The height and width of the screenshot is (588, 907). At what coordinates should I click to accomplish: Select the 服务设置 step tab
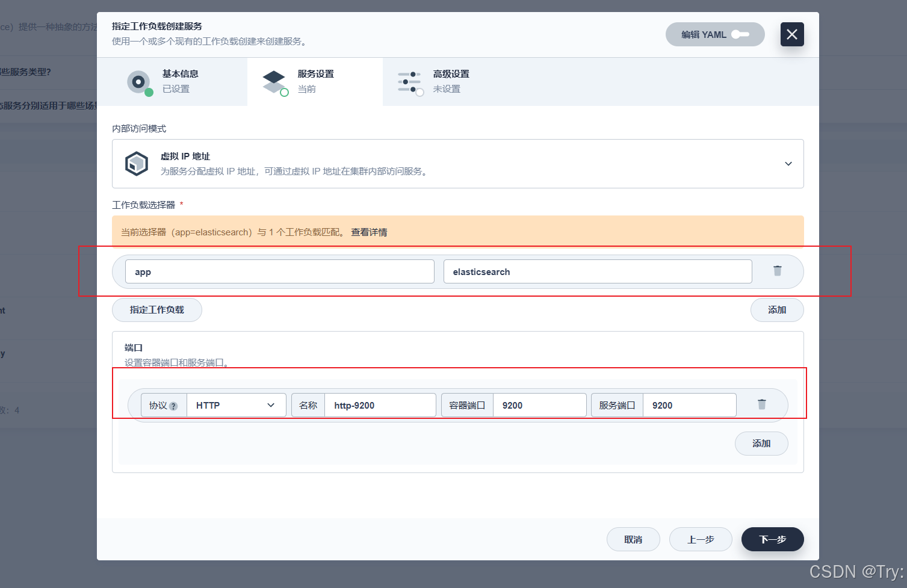coord(315,82)
